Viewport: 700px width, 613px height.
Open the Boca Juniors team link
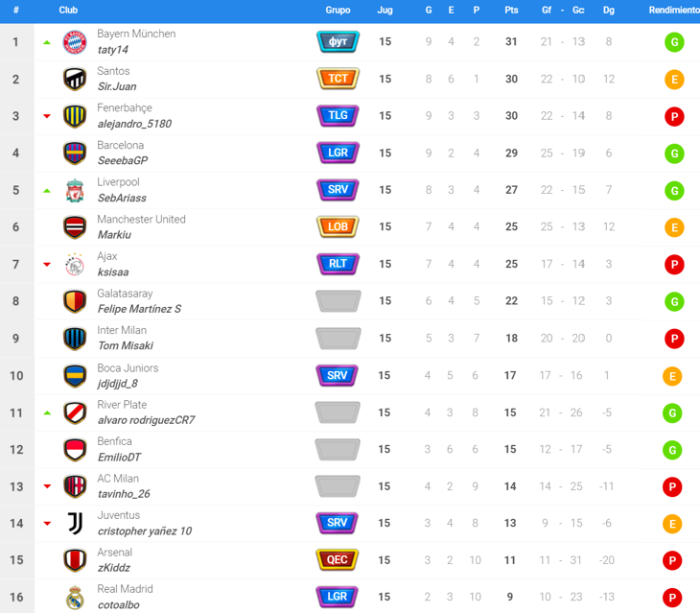coord(128,368)
